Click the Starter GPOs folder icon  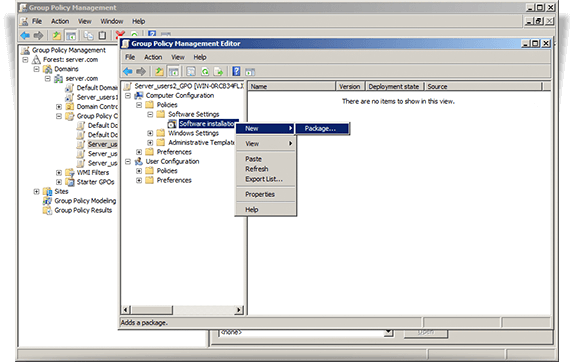coord(70,182)
